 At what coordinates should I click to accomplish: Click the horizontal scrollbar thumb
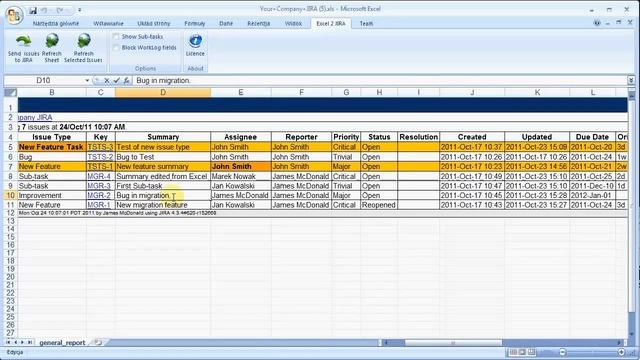453,343
